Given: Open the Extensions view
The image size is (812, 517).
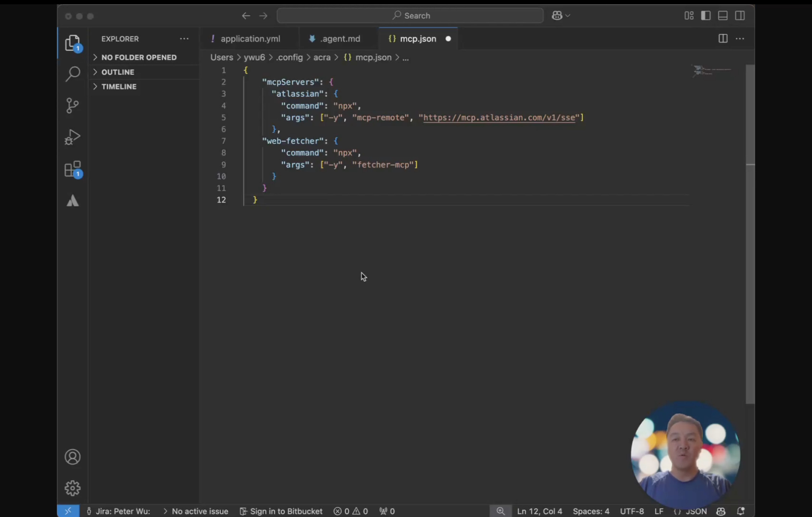Looking at the screenshot, I should pyautogui.click(x=73, y=169).
